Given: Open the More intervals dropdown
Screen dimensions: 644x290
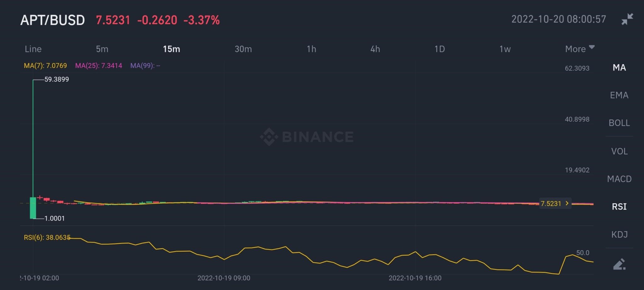Looking at the screenshot, I should pyautogui.click(x=579, y=49).
